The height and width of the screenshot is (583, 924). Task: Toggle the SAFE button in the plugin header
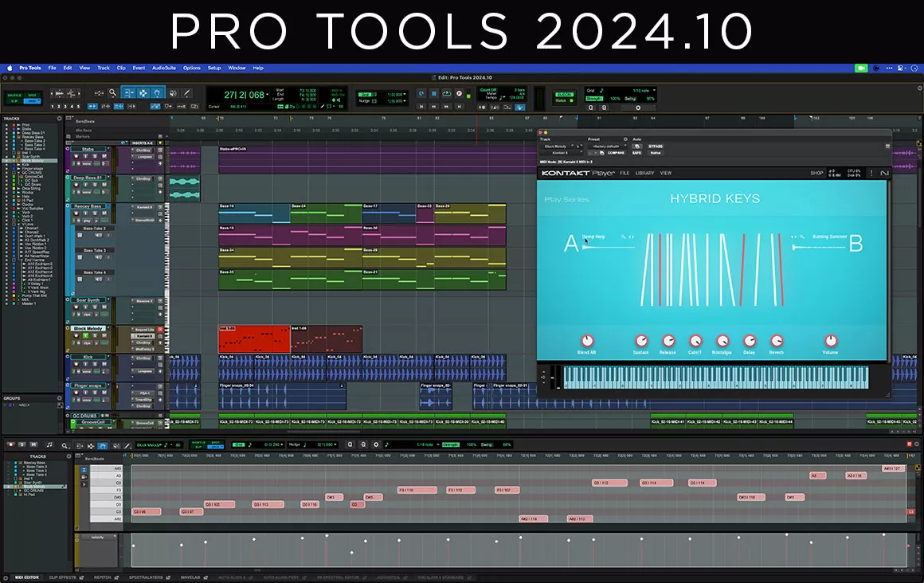636,153
